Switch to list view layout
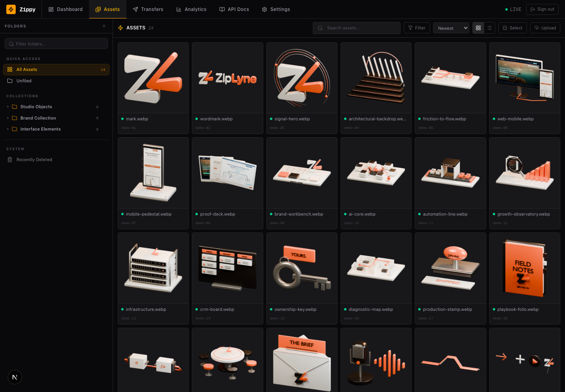565x392 pixels. pyautogui.click(x=489, y=28)
